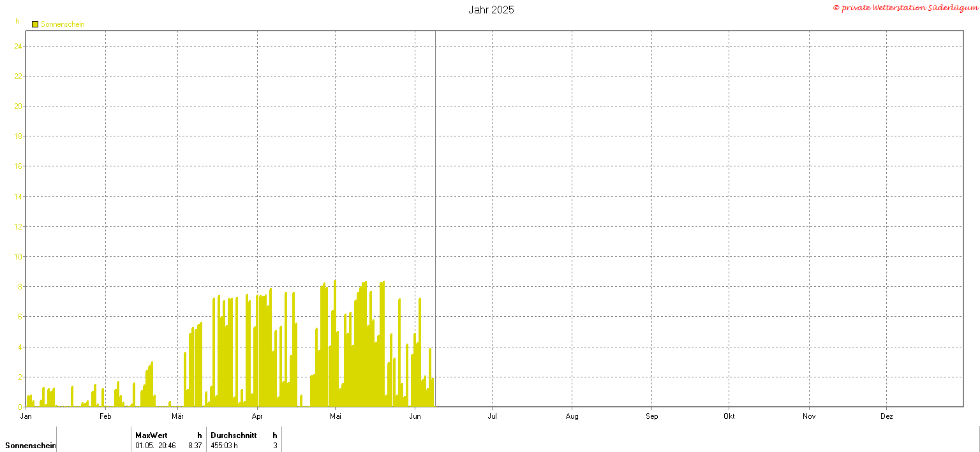
Task: Click the y-axis value 22
Action: [x=19, y=76]
